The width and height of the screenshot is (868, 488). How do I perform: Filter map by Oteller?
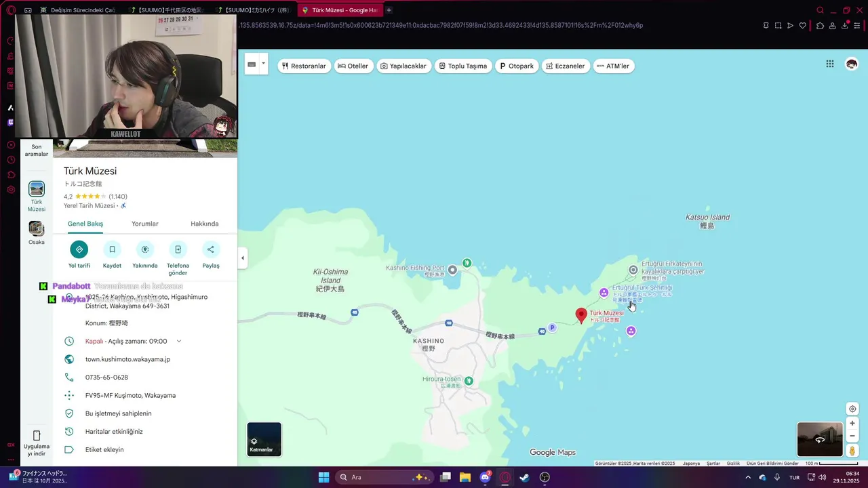pyautogui.click(x=353, y=66)
